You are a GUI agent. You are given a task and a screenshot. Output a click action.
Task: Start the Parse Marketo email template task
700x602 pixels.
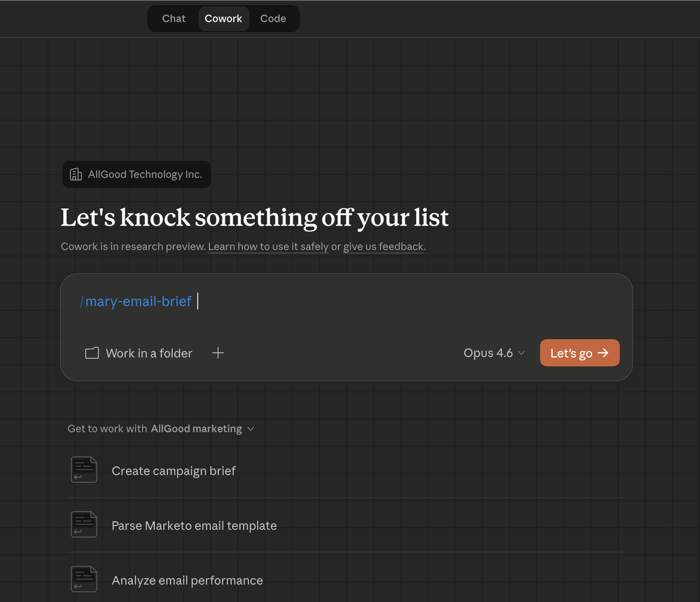[x=194, y=525]
